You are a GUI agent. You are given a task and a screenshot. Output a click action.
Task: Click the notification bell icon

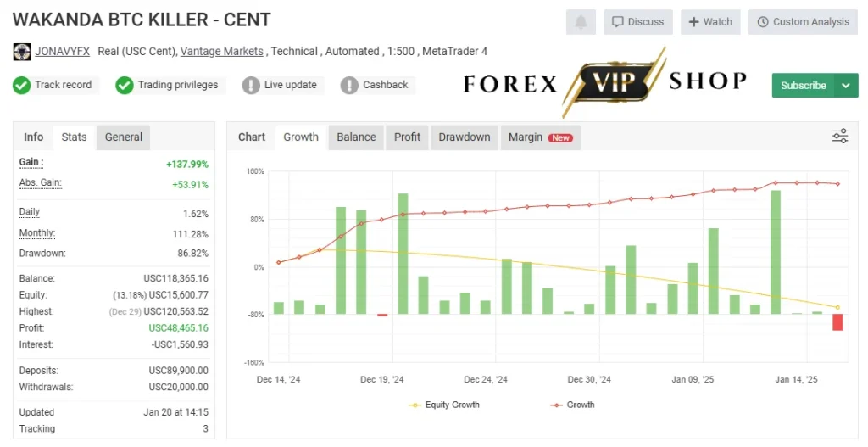tap(581, 22)
